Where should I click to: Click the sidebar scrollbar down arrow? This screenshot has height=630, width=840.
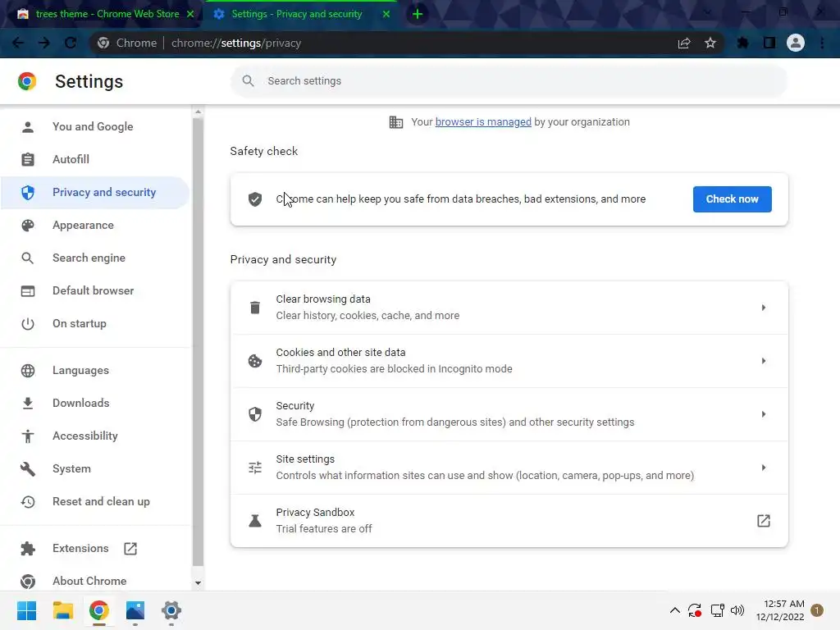coord(199,583)
